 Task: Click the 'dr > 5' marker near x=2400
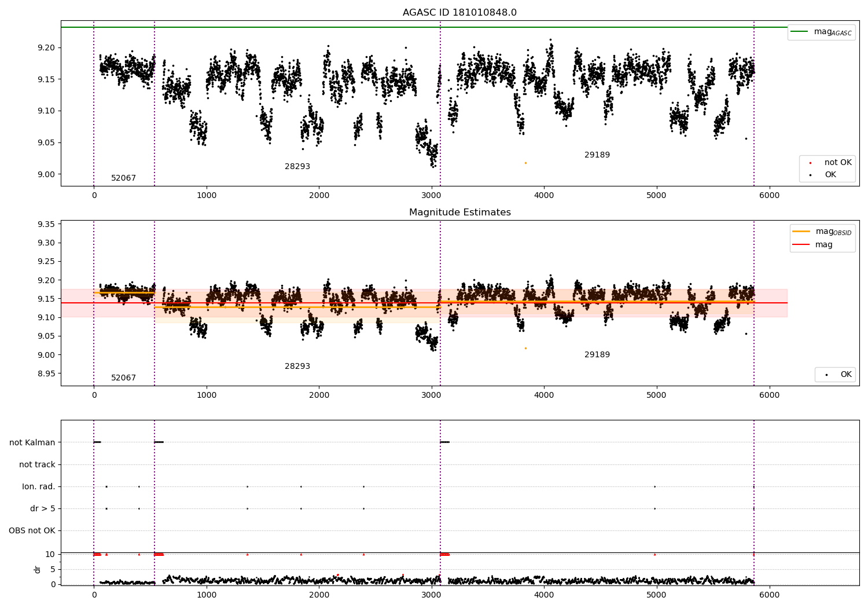point(363,508)
